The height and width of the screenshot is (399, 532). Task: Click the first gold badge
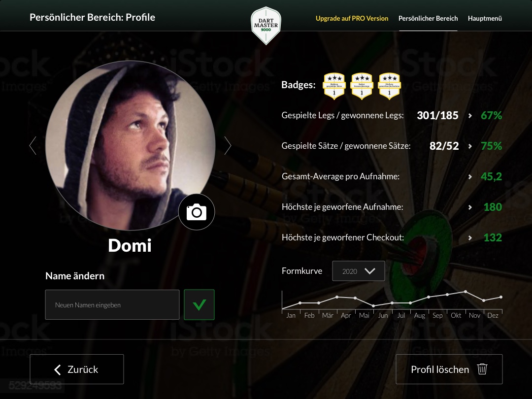point(334,86)
